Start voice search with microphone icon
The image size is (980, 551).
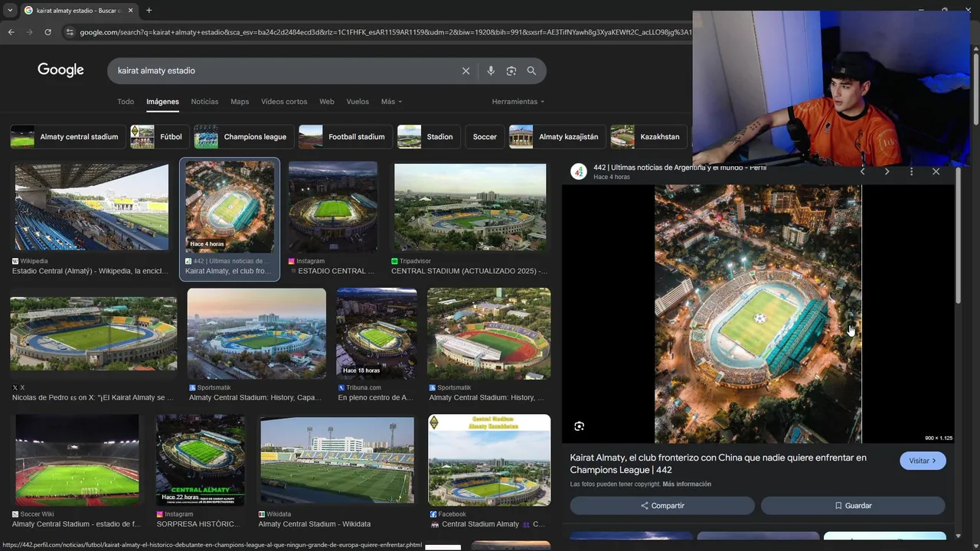click(491, 70)
